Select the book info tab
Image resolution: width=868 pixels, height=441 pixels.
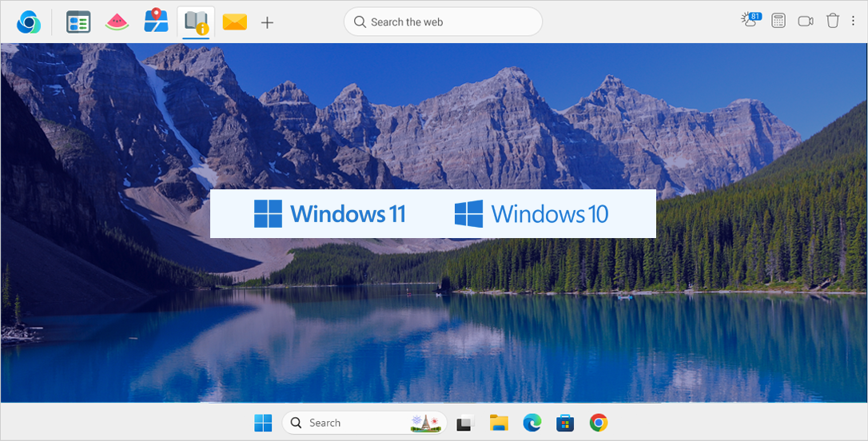[195, 22]
